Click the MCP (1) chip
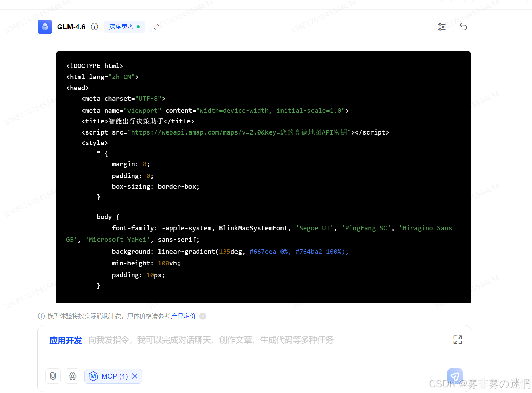The width and height of the screenshot is (532, 393). pyautogui.click(x=113, y=376)
